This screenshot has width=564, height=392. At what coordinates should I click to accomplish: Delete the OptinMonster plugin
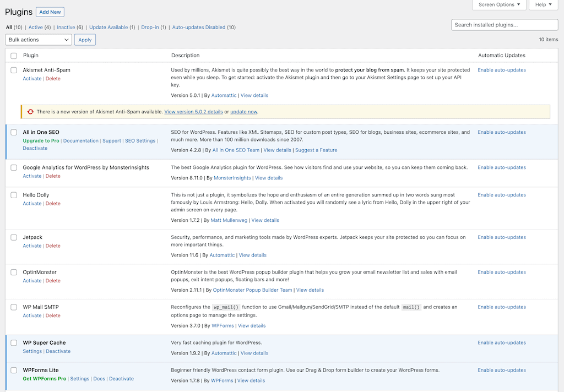(53, 281)
